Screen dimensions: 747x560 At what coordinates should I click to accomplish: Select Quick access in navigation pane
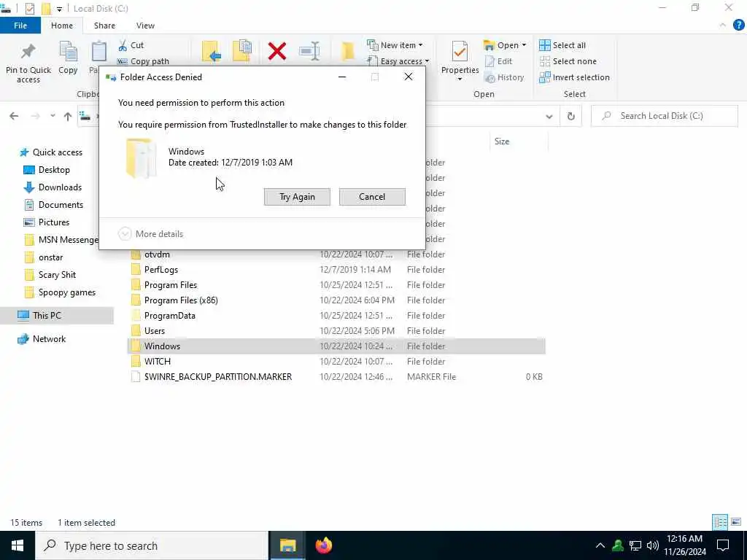pyautogui.click(x=51, y=152)
